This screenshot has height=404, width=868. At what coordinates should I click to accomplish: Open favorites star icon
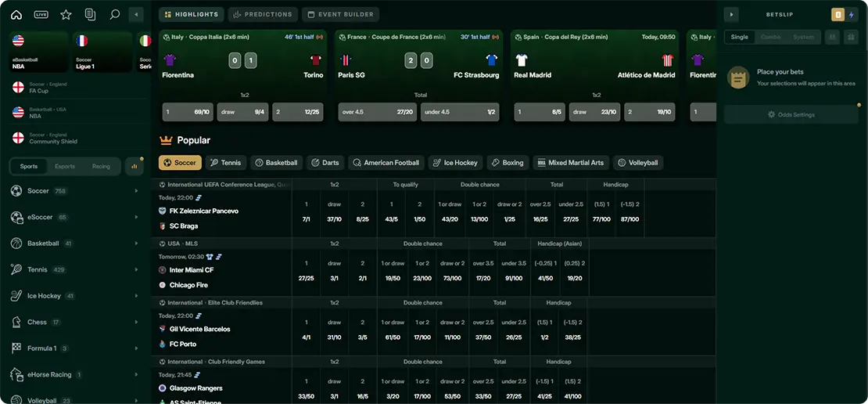pyautogui.click(x=66, y=14)
